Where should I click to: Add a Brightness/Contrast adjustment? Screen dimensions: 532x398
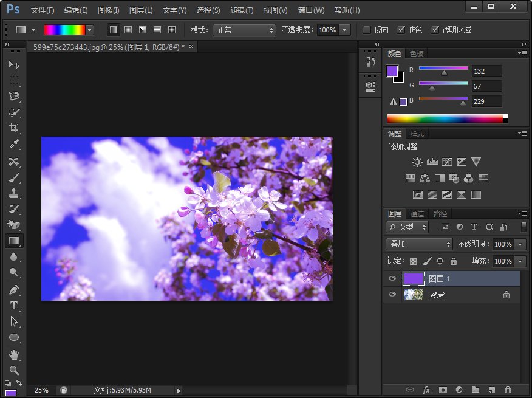417,161
